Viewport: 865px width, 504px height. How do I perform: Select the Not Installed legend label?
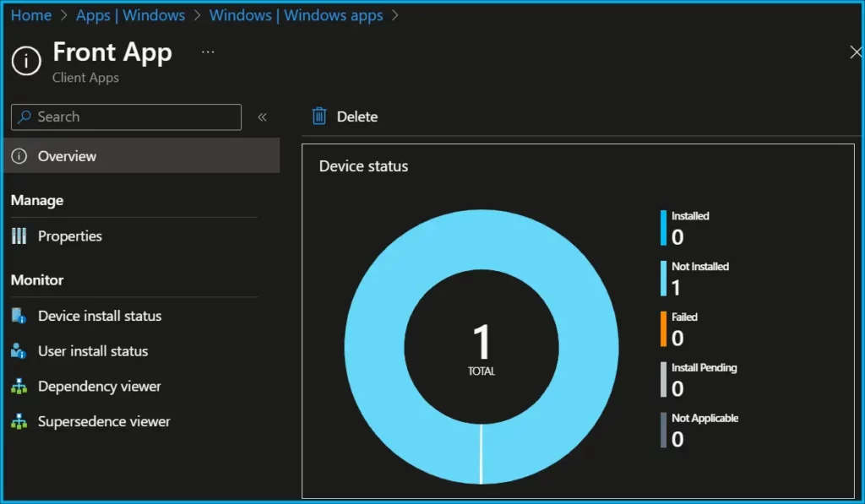(700, 267)
